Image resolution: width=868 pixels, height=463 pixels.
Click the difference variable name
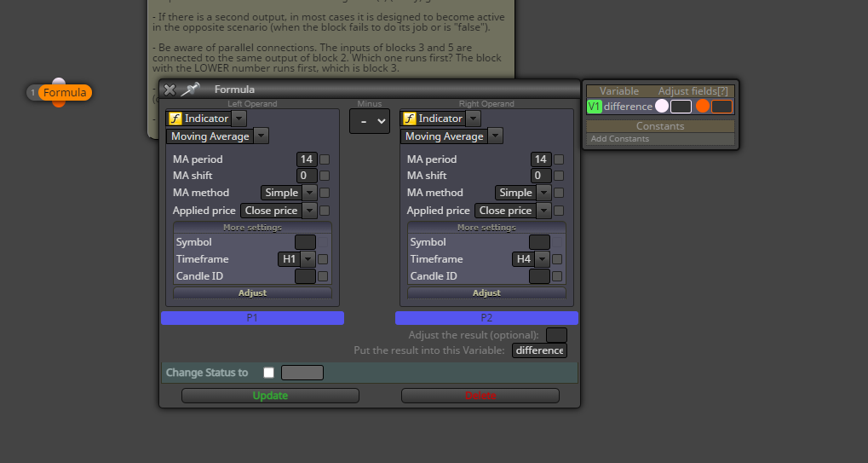tap(628, 107)
